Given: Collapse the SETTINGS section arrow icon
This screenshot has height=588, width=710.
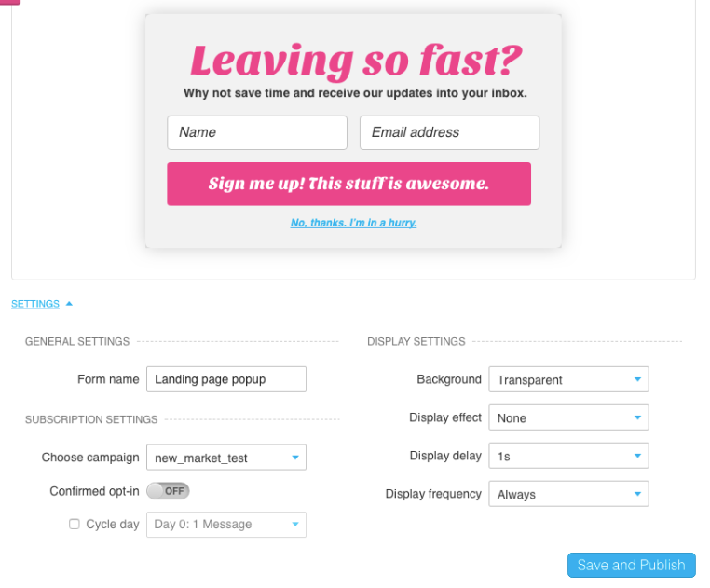Looking at the screenshot, I should pos(69,304).
